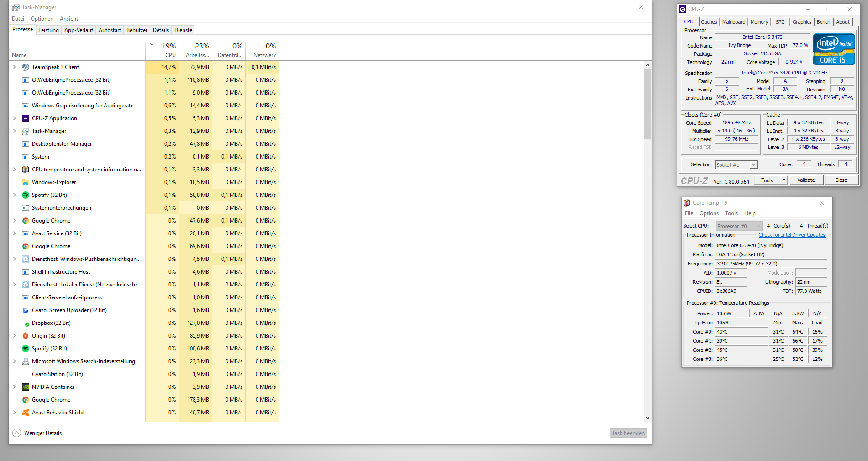This screenshot has width=868, height=461.
Task: Select the Gyazo Station (32 Bit) process row
Action: click(144, 374)
